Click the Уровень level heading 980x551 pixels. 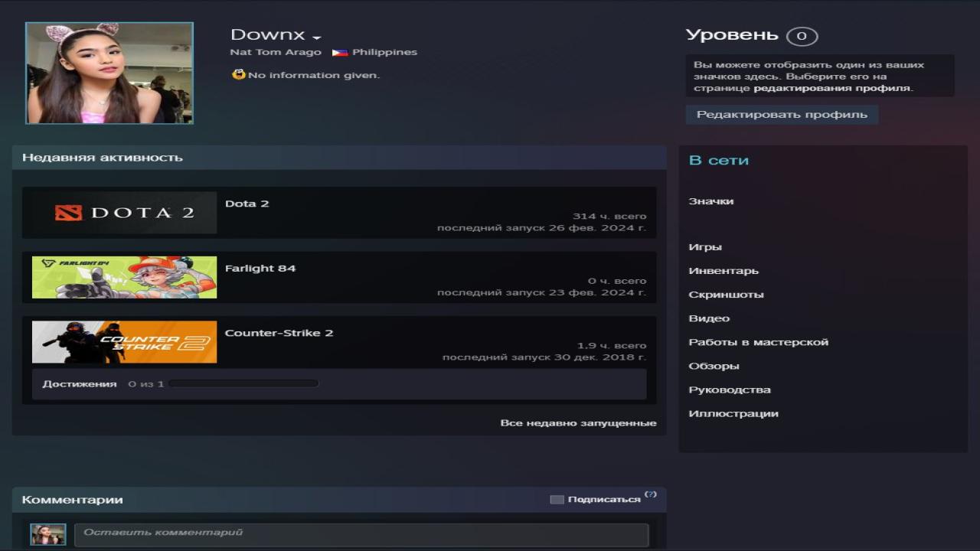[732, 35]
